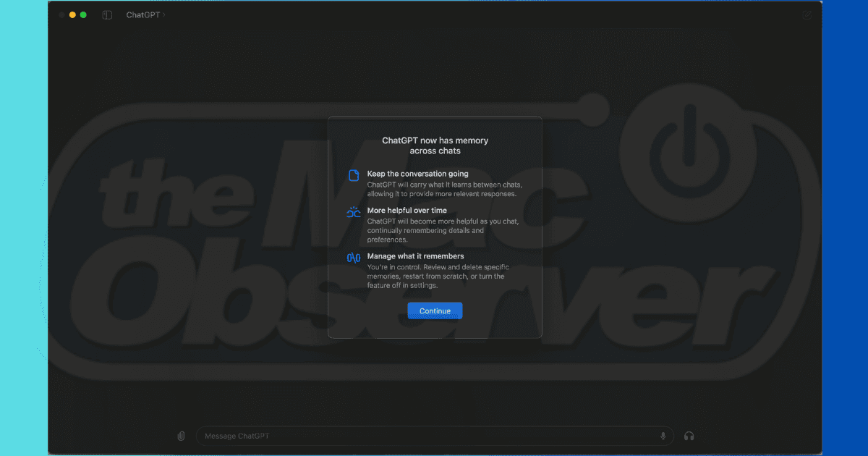Viewport: 868px width, 456px height.
Task: Attach a file using the paperclip icon
Action: click(181, 436)
